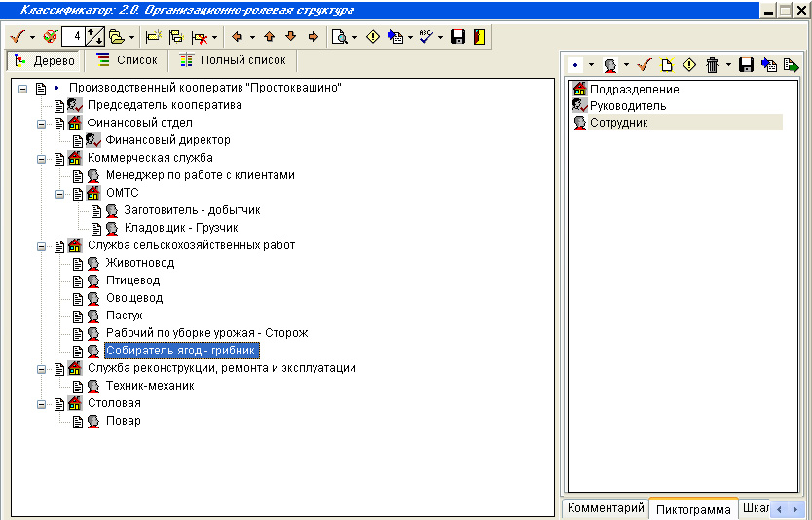Image resolution: width=812 pixels, height=520 pixels.
Task: Click the trash can delete icon
Action: coord(712,65)
